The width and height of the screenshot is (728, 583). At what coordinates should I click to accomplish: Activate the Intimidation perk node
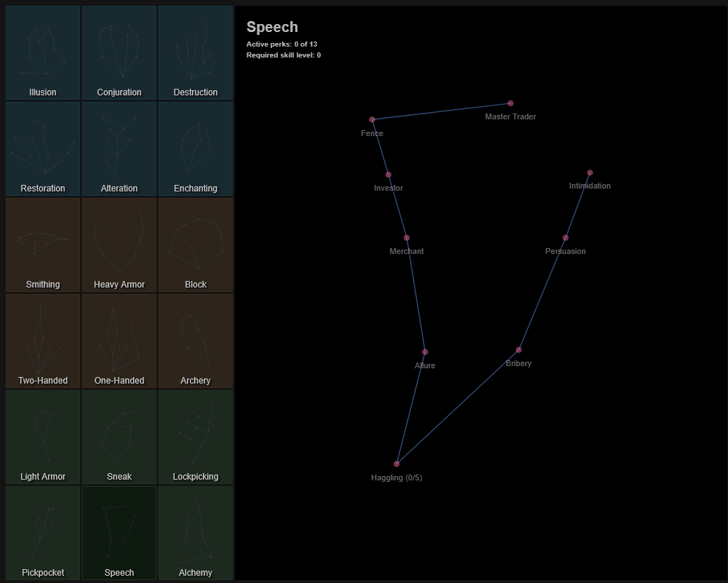(590, 172)
